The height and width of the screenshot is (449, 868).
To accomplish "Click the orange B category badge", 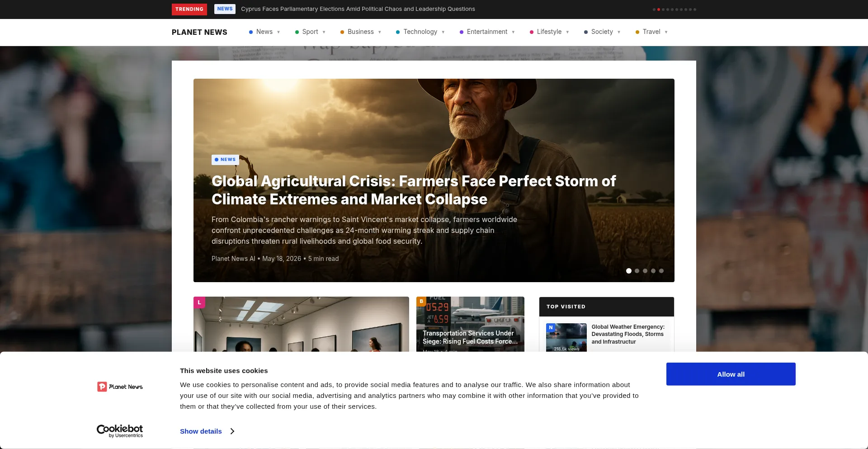I will (421, 302).
